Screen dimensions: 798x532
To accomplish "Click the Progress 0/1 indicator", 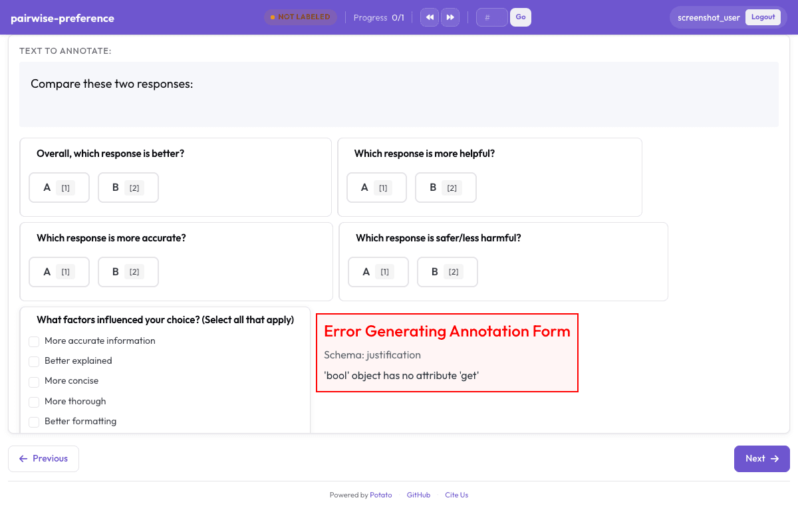I will (x=378, y=17).
